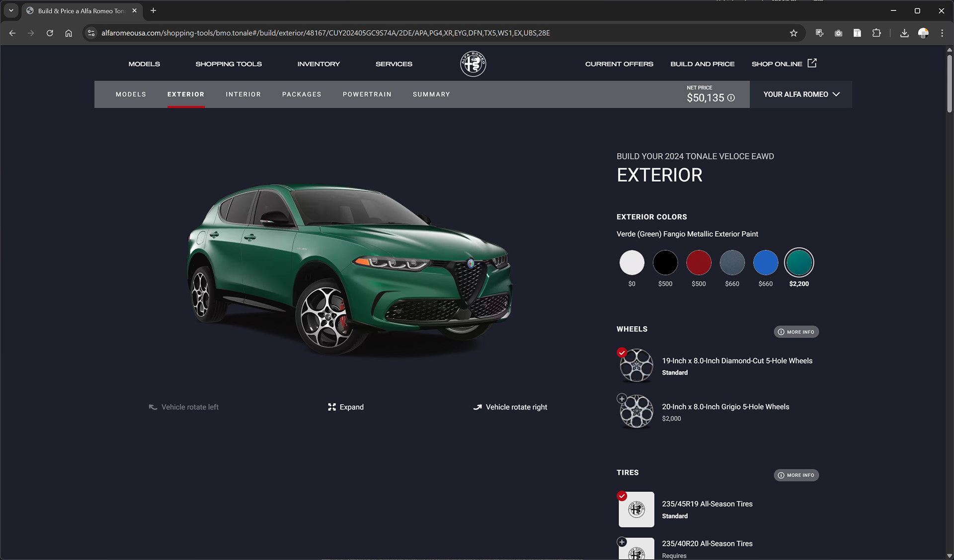
Task: Go back using browser back arrow
Action: click(x=12, y=33)
